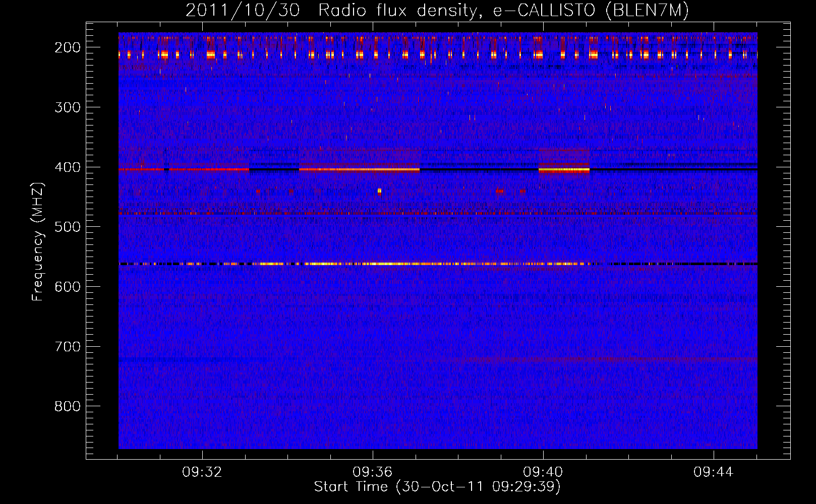Click the 09:44 time tick label
This screenshot has height=504, width=816.
[x=714, y=472]
